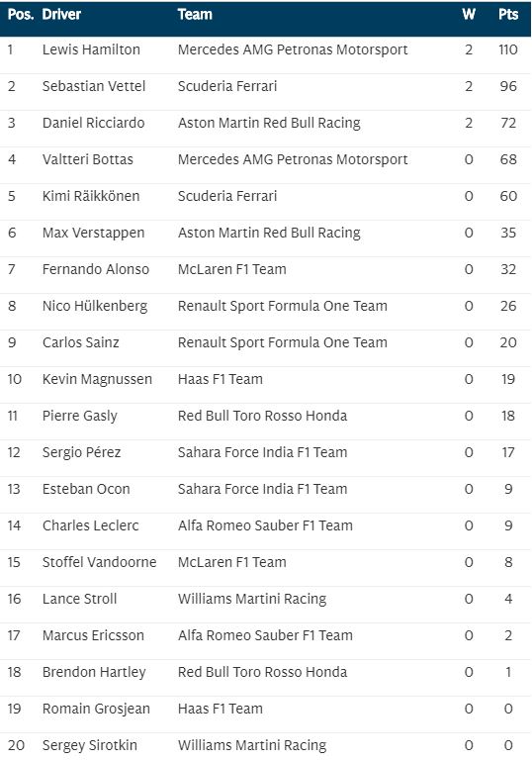
Task: Click Valtteri Bottas name
Action: 88,159
